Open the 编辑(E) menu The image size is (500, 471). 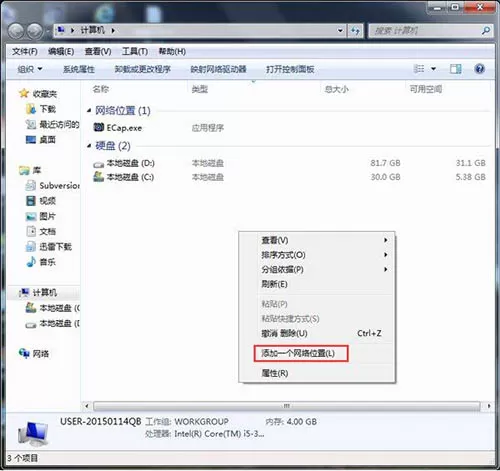coord(61,51)
